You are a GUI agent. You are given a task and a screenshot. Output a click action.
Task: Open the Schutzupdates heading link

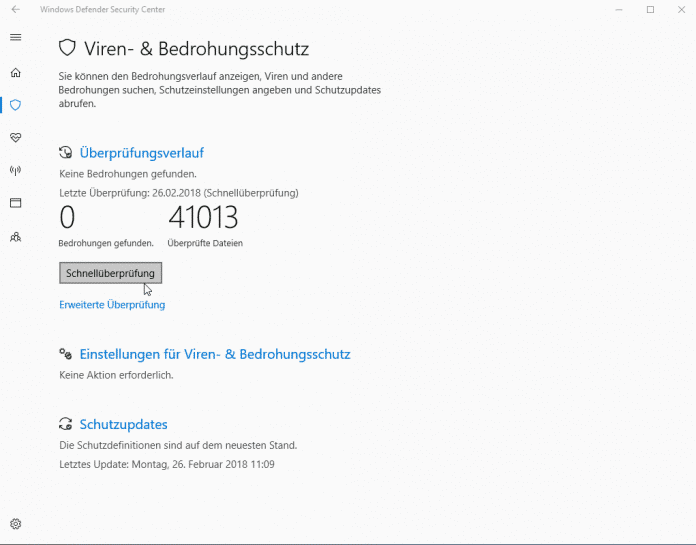(123, 424)
